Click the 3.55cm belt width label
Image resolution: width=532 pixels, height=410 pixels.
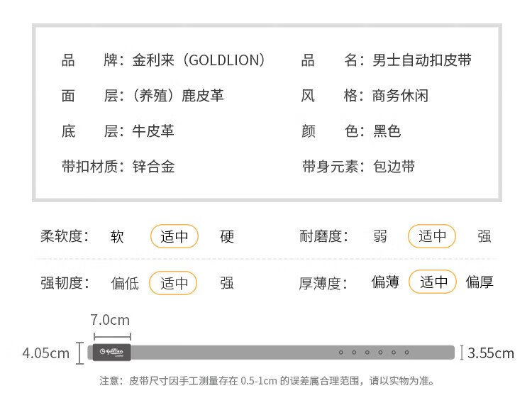click(x=491, y=353)
